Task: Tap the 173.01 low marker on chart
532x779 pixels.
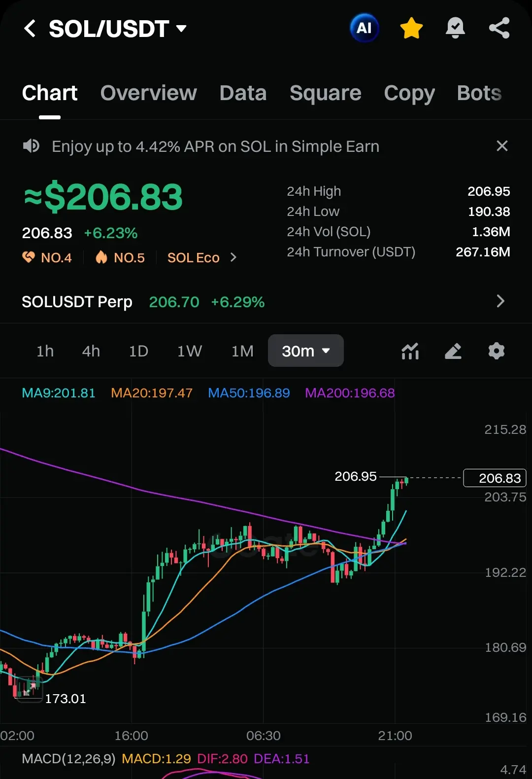Action: point(66,699)
